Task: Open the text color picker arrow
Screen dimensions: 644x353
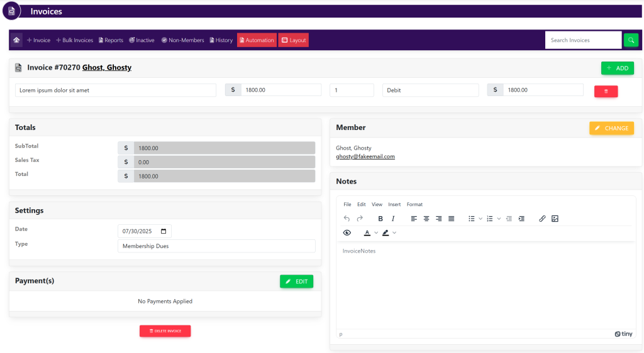Action: pyautogui.click(x=376, y=233)
